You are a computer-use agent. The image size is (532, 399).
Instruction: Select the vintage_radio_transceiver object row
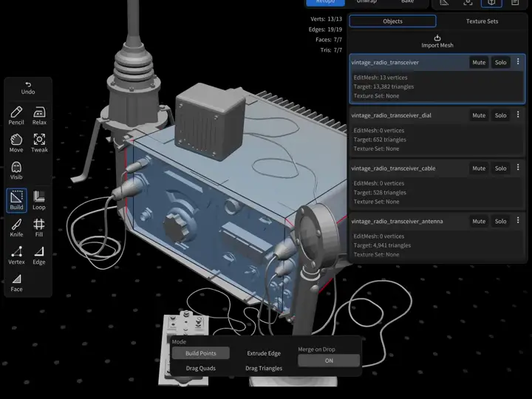pyautogui.click(x=437, y=79)
